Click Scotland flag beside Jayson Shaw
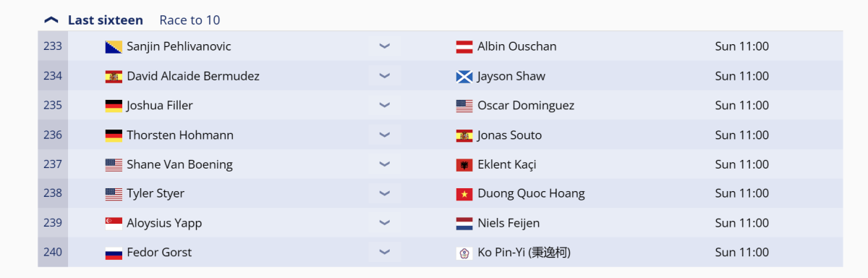The width and height of the screenshot is (868, 278). pos(464,76)
